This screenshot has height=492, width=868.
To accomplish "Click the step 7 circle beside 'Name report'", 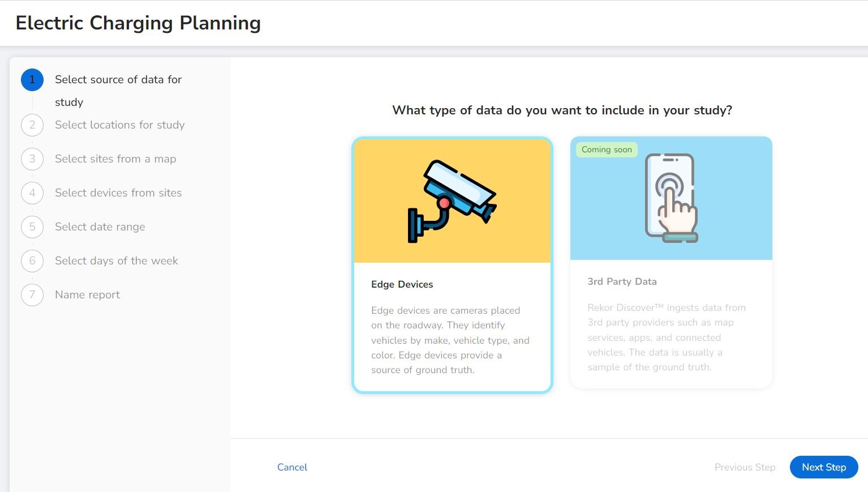I will [x=32, y=295].
